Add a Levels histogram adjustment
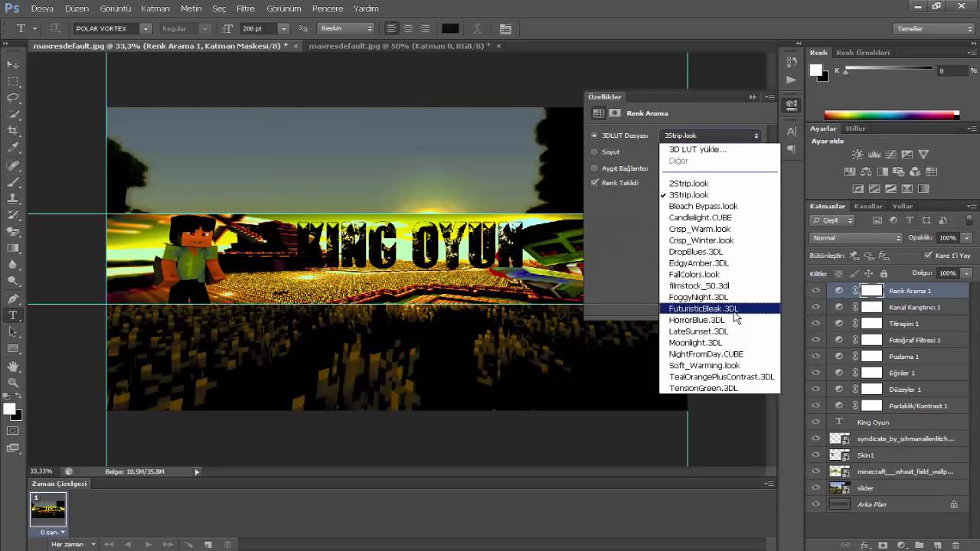Viewport: 980px width, 551px height. click(x=874, y=155)
